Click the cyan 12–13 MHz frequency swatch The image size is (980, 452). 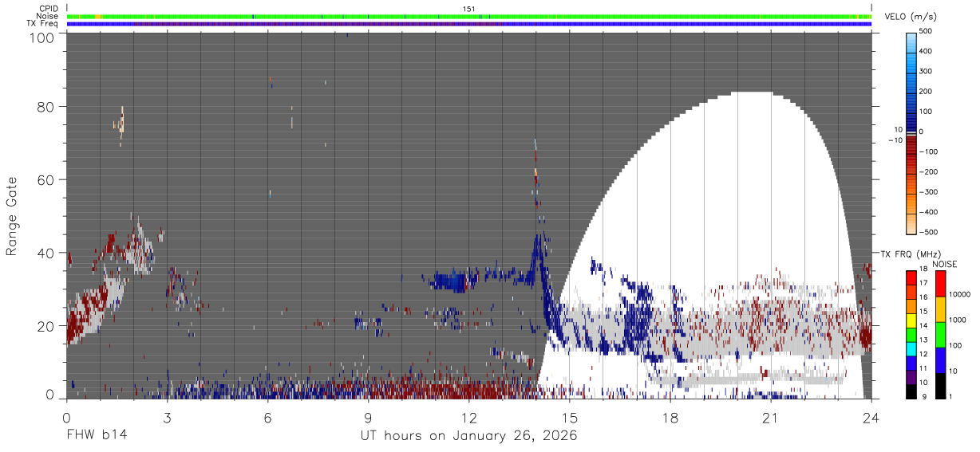pyautogui.click(x=911, y=348)
